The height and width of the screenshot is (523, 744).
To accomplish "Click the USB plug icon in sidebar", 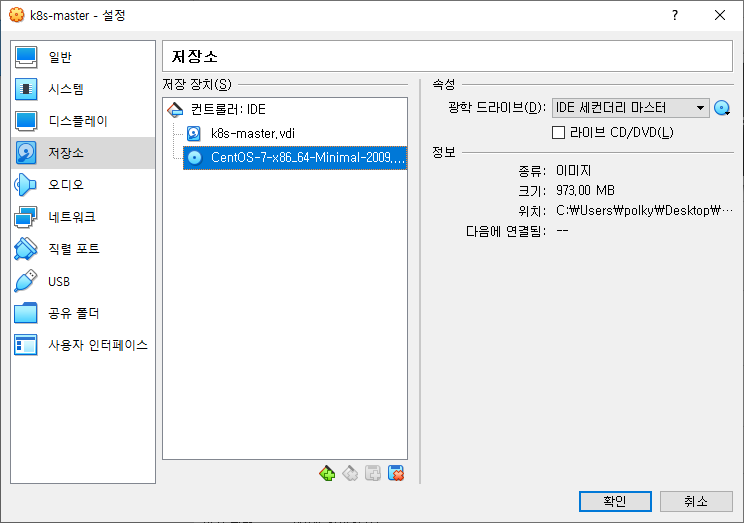I will click(x=26, y=281).
